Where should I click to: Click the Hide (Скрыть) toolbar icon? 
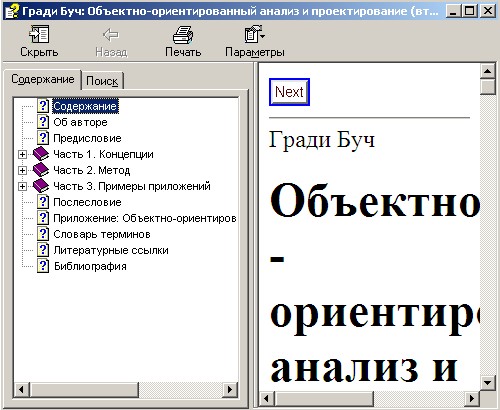point(39,34)
